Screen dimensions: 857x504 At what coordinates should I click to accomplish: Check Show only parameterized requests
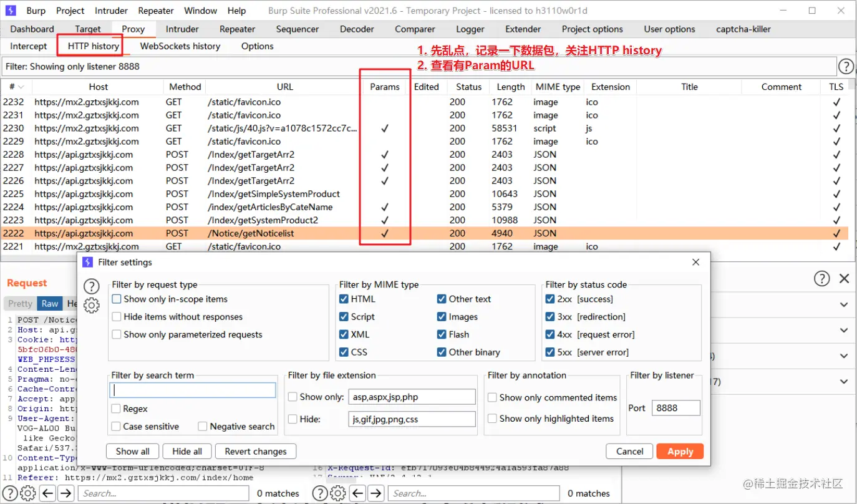click(117, 334)
